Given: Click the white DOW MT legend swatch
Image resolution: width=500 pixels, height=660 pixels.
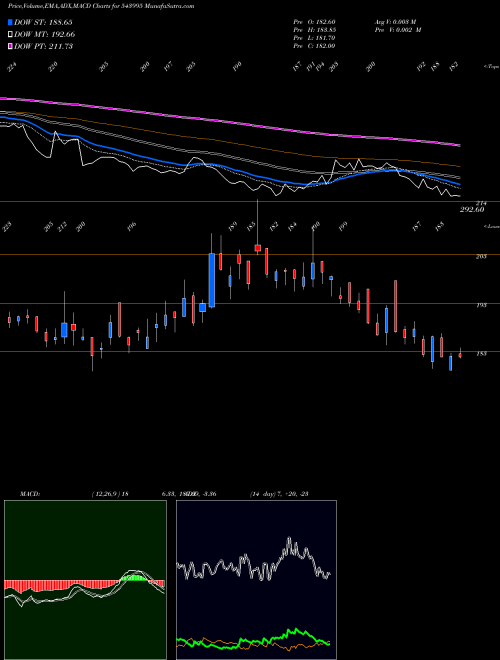Looking at the screenshot, I should [x=10, y=34].
